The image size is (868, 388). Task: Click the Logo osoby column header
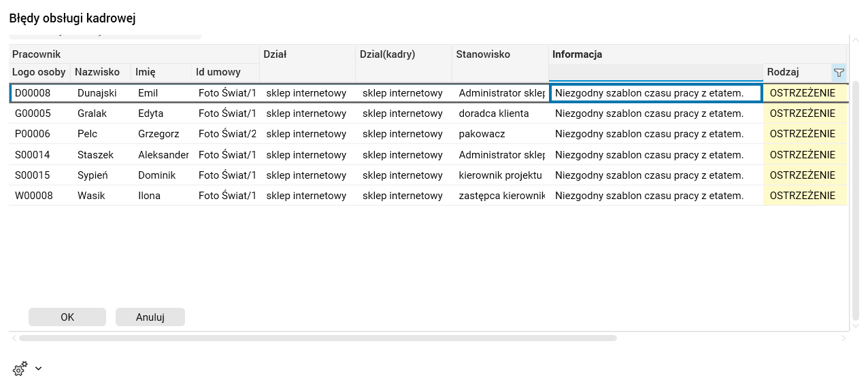click(39, 72)
